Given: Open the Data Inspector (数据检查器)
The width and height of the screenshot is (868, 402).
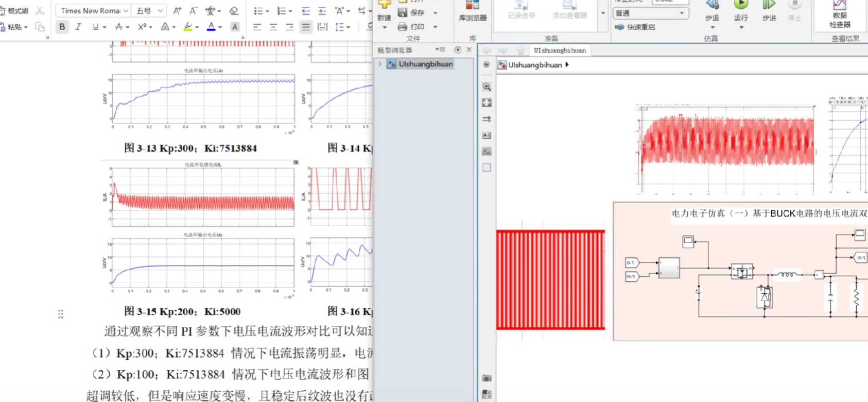Looking at the screenshot, I should click(x=840, y=13).
